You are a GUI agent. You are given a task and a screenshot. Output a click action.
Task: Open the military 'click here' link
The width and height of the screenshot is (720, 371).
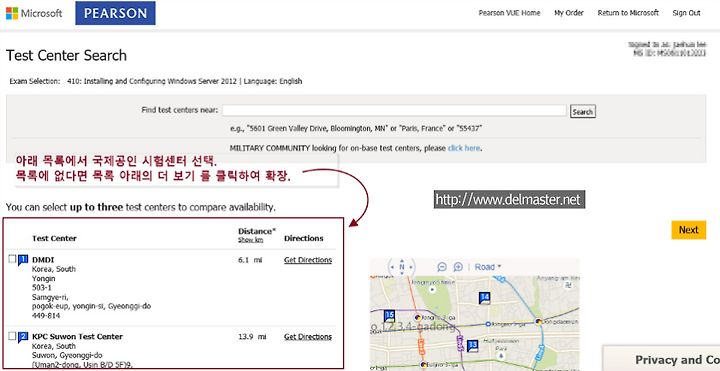tap(464, 148)
